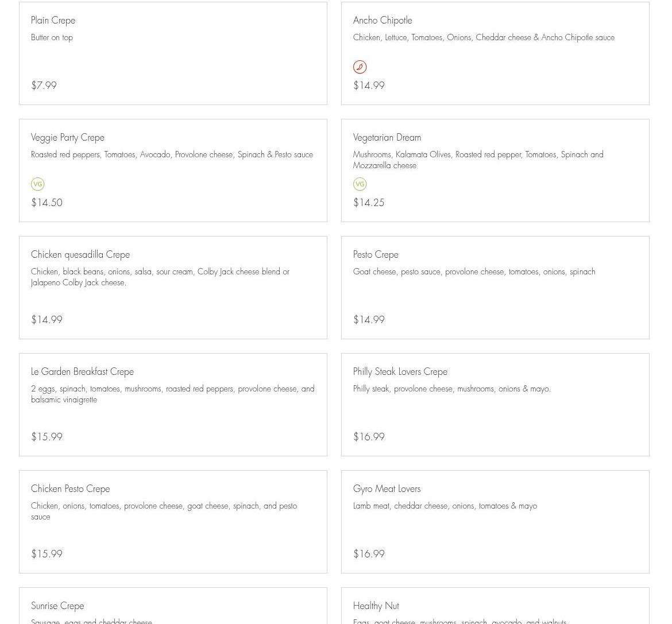Open Le Garden Breakfast Crepe title
The image size is (672, 624).
pyautogui.click(x=82, y=372)
